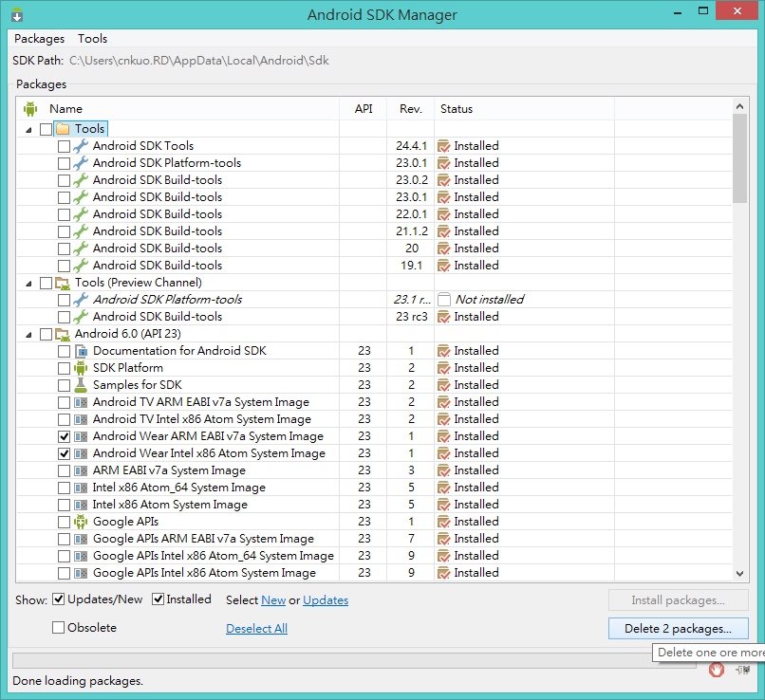Click installed status icon for Android SDK Tools
The width and height of the screenshot is (765, 700).
[443, 146]
